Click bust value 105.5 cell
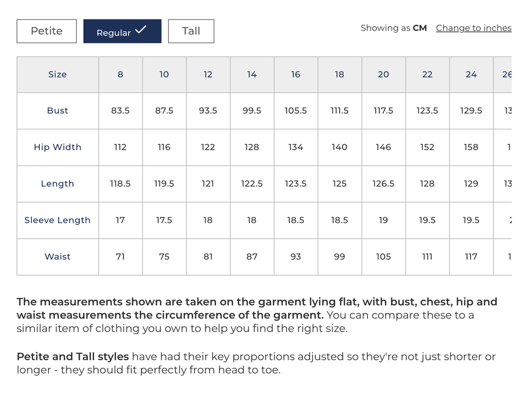The width and height of the screenshot is (532, 397). [296, 111]
